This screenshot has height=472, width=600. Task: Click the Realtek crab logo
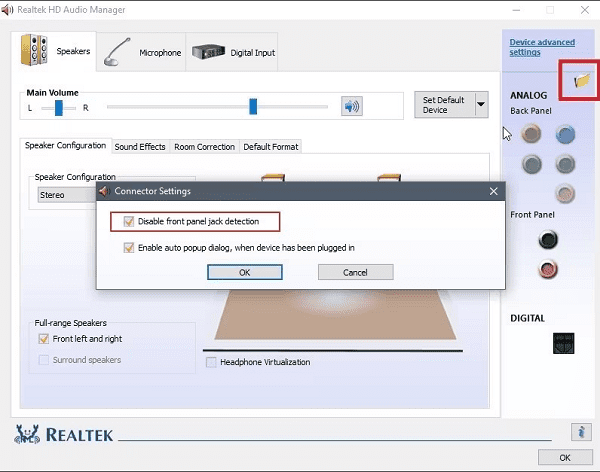tap(27, 434)
